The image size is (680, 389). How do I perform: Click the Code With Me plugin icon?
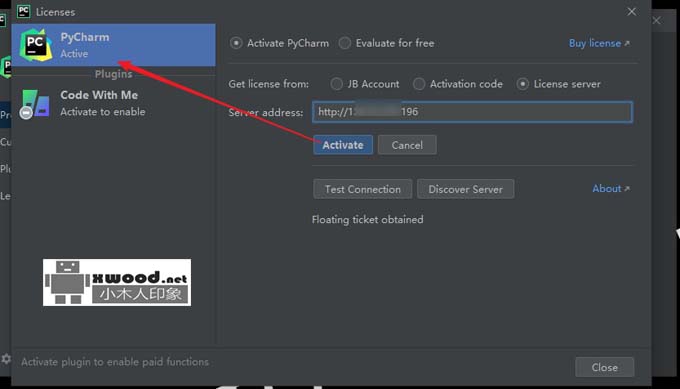[x=34, y=104]
